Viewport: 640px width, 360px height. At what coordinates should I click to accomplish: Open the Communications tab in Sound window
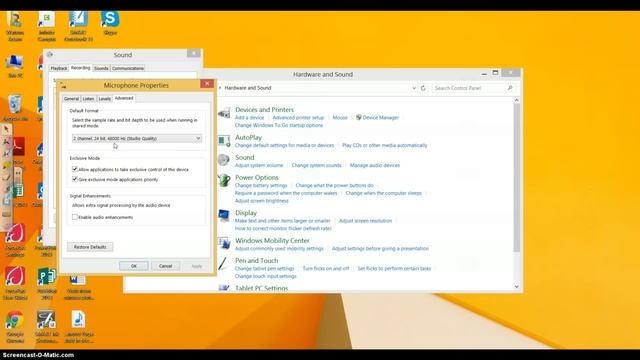click(128, 68)
